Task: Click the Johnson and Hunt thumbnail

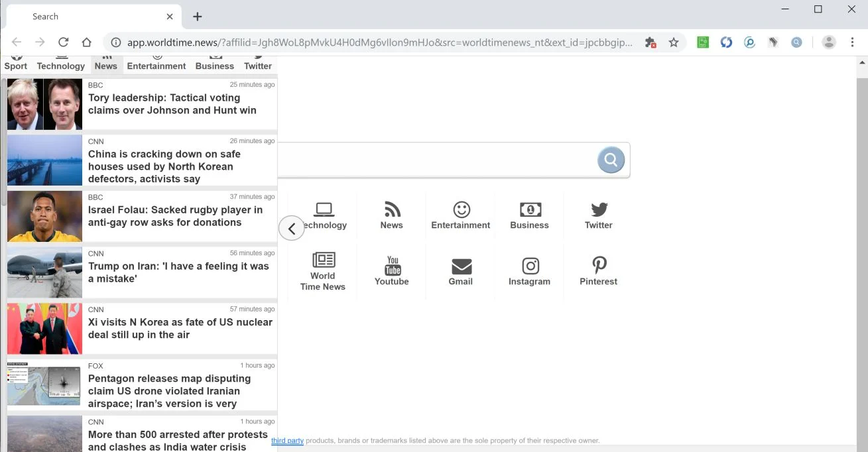Action: (x=44, y=104)
